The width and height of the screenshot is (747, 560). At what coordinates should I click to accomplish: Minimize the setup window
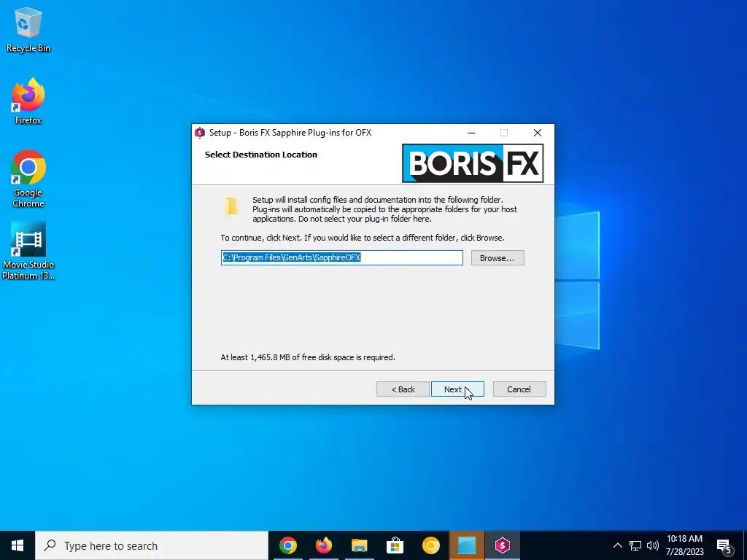pos(471,133)
